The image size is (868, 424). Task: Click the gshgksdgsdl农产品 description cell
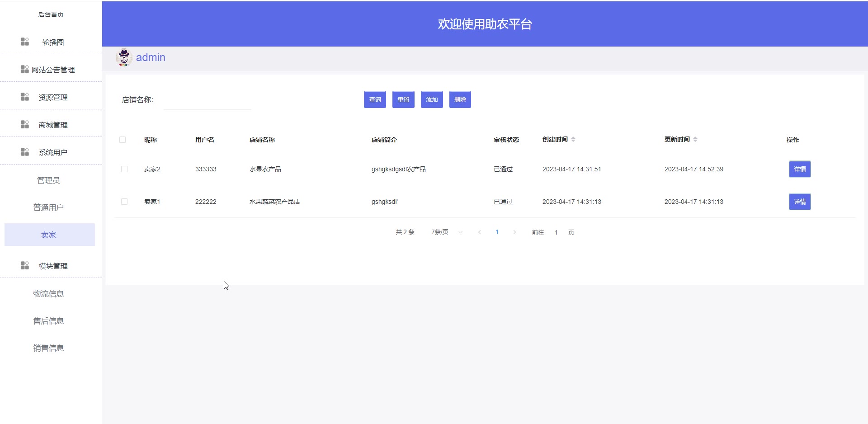399,169
